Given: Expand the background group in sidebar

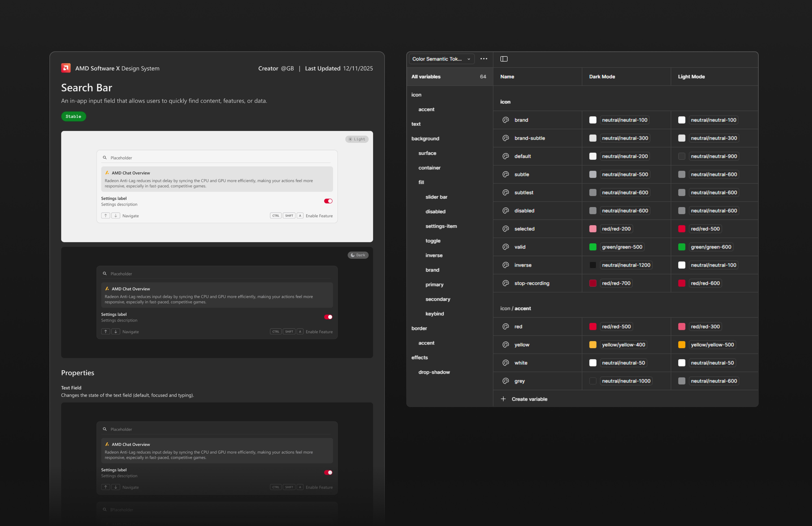Looking at the screenshot, I should click(x=425, y=138).
